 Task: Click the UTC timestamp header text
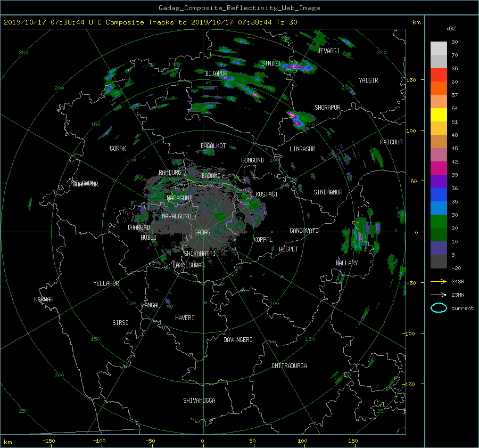(x=150, y=22)
